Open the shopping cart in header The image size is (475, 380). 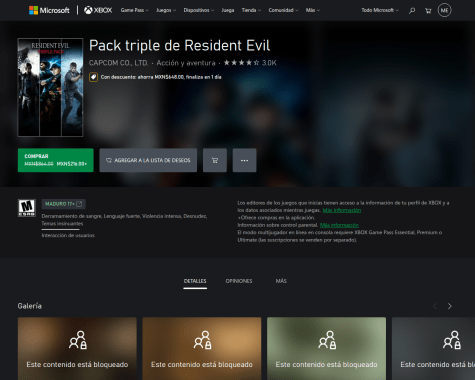428,11
